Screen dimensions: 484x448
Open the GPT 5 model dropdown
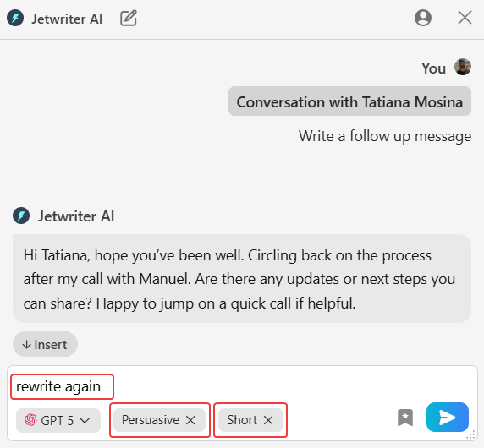58,420
